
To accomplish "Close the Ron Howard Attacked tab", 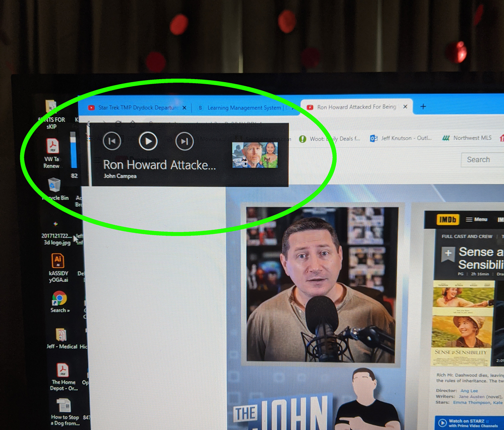I will click(405, 107).
